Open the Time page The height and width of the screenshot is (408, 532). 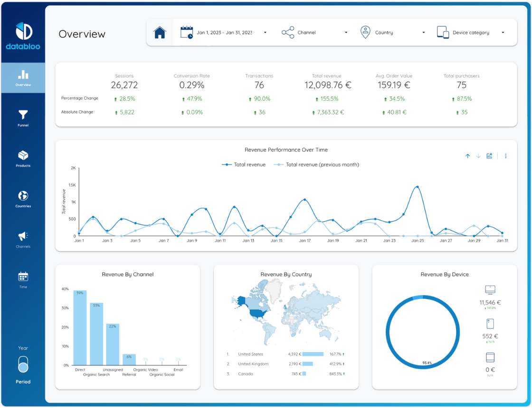pyautogui.click(x=23, y=280)
